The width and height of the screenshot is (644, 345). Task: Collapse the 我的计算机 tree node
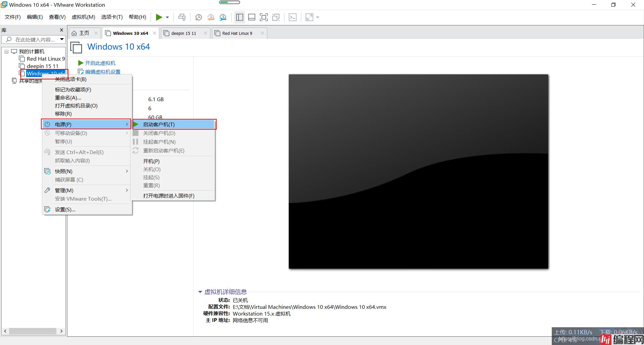pyautogui.click(x=6, y=52)
